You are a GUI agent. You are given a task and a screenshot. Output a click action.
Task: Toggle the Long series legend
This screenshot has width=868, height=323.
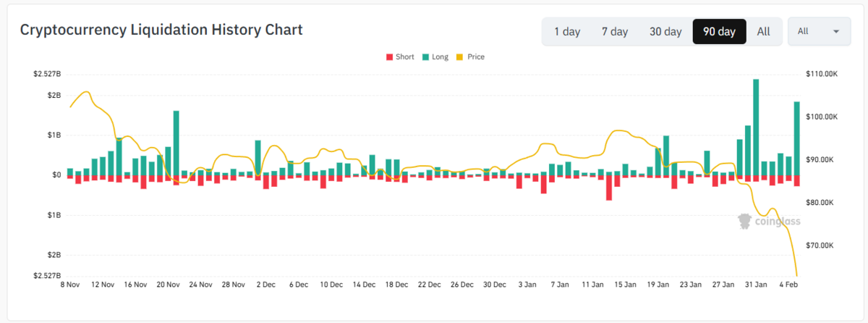(435, 56)
